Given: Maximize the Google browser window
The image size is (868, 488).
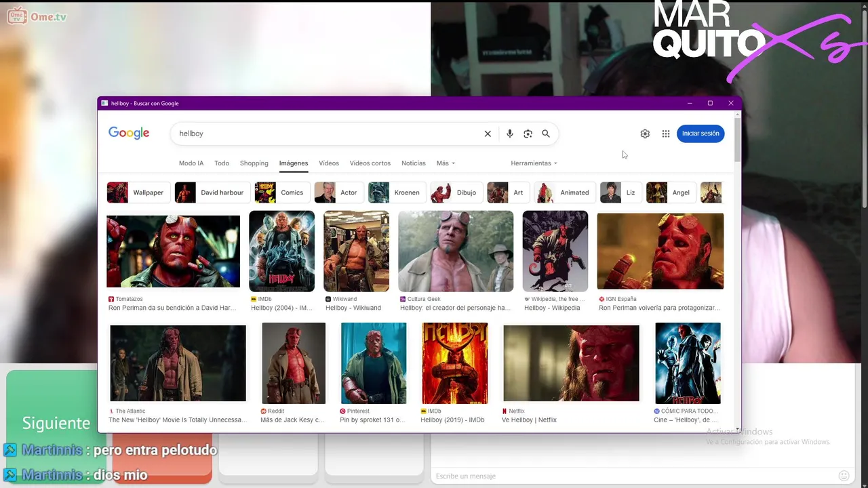Looking at the screenshot, I should [710, 103].
